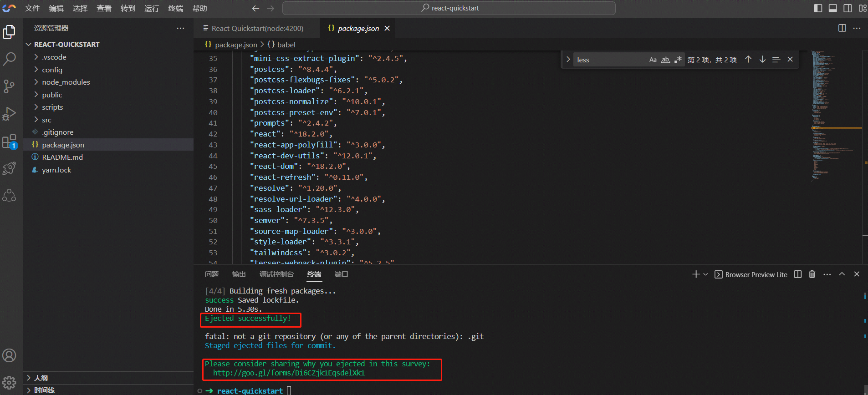Close the terminal panel

tap(857, 274)
